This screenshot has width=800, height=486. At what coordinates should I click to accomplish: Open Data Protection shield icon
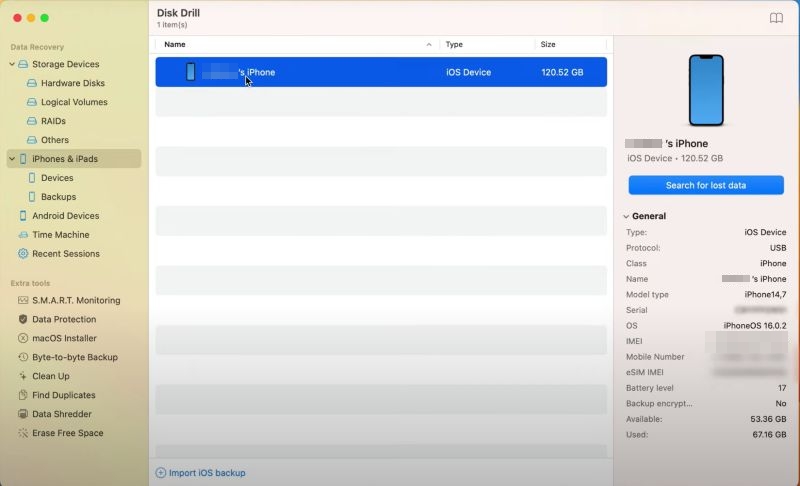[23, 319]
